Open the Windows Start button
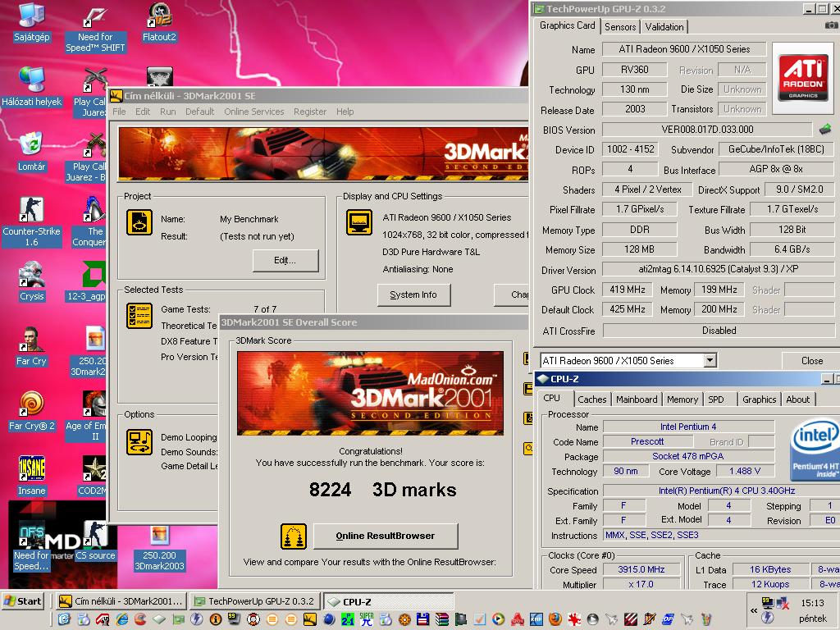840x630 pixels. point(22,601)
